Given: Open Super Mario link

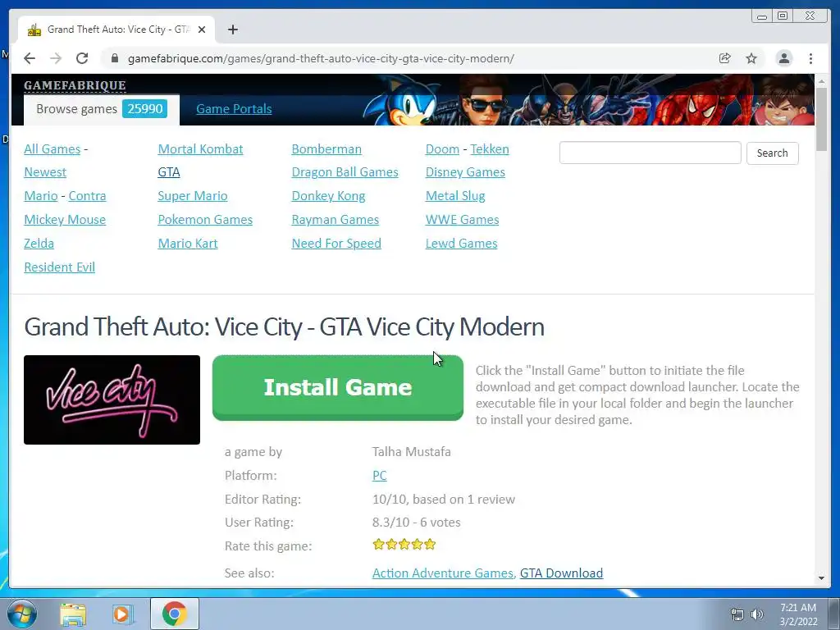Looking at the screenshot, I should point(192,195).
